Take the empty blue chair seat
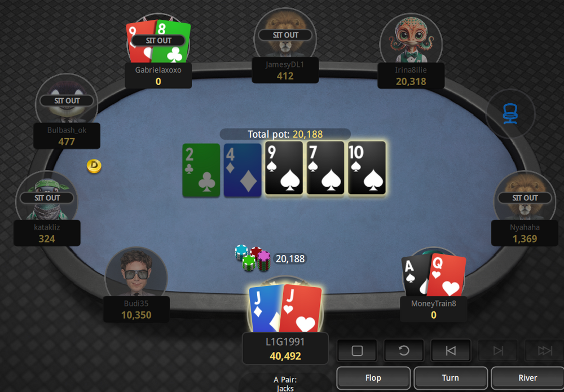Screen dimensions: 564x392 click(x=510, y=114)
